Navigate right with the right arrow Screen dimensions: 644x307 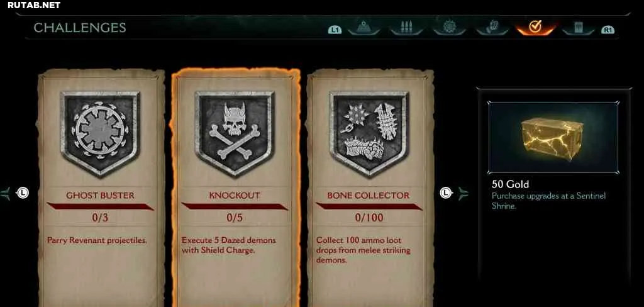pos(463,193)
